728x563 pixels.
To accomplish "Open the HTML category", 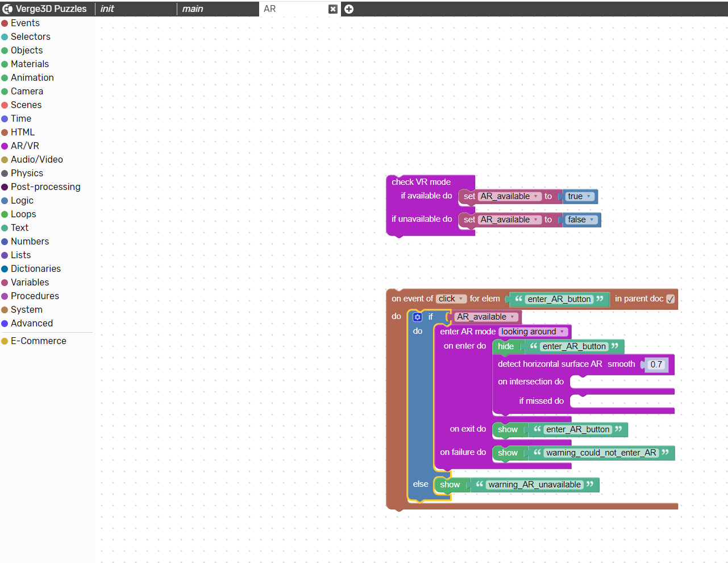I will coord(23,132).
